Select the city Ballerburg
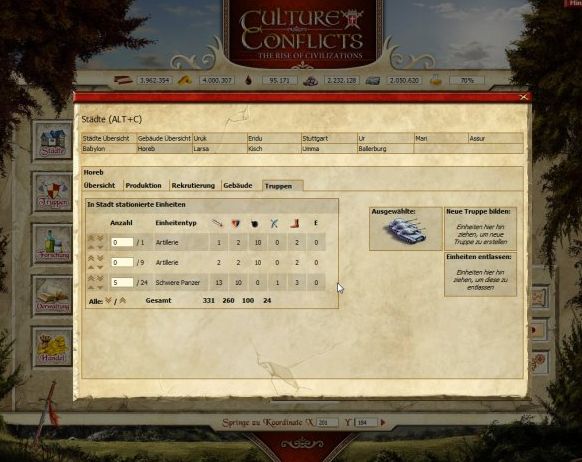 385,148
